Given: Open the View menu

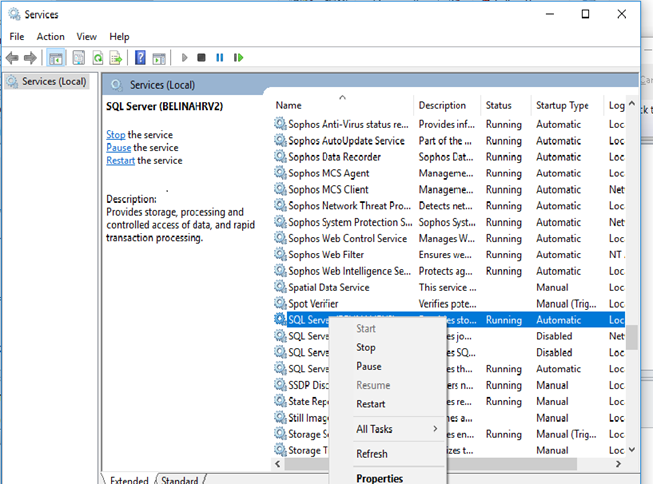Looking at the screenshot, I should pos(86,37).
